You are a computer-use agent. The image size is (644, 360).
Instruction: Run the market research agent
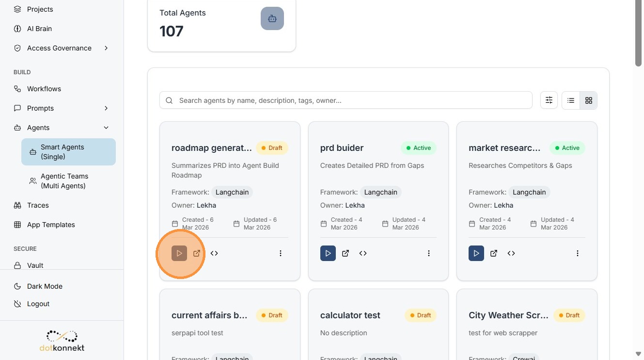pyautogui.click(x=476, y=253)
